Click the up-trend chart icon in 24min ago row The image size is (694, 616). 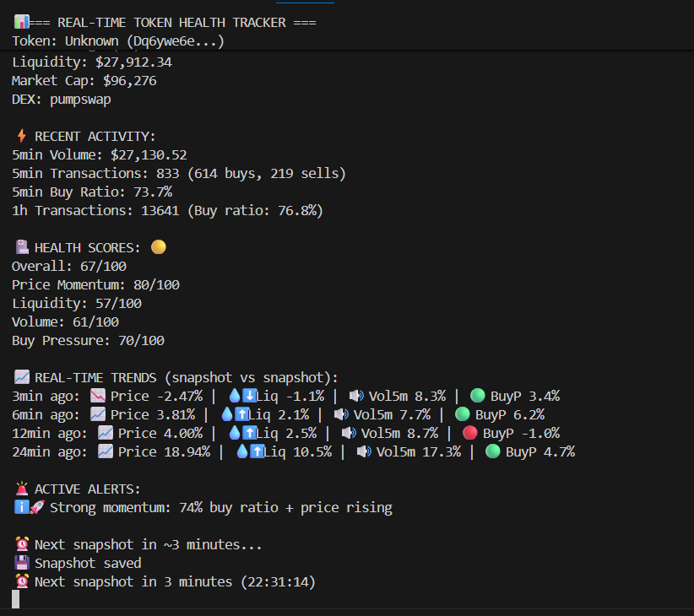point(105,451)
